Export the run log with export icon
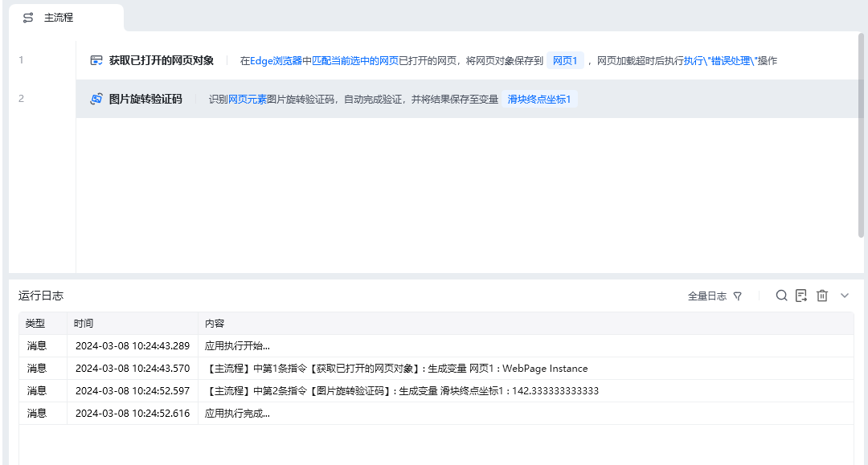The width and height of the screenshot is (868, 465). [801, 296]
